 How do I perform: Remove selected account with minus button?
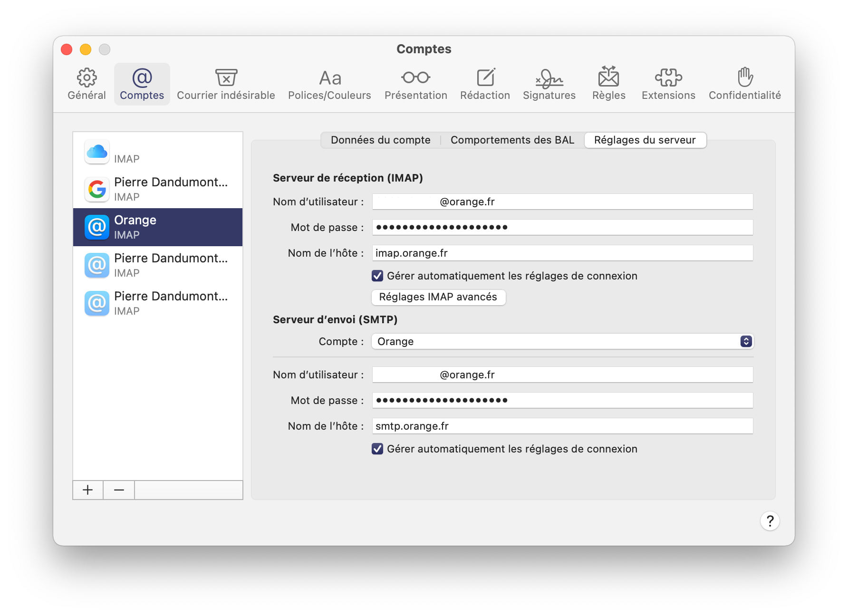point(119,490)
